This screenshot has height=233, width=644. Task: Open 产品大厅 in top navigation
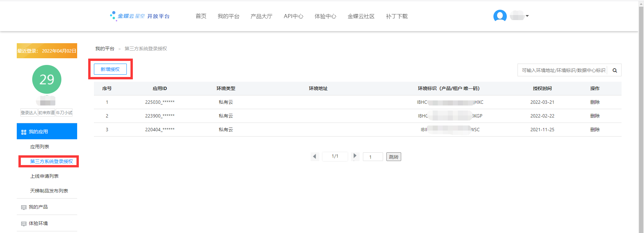coord(261,16)
